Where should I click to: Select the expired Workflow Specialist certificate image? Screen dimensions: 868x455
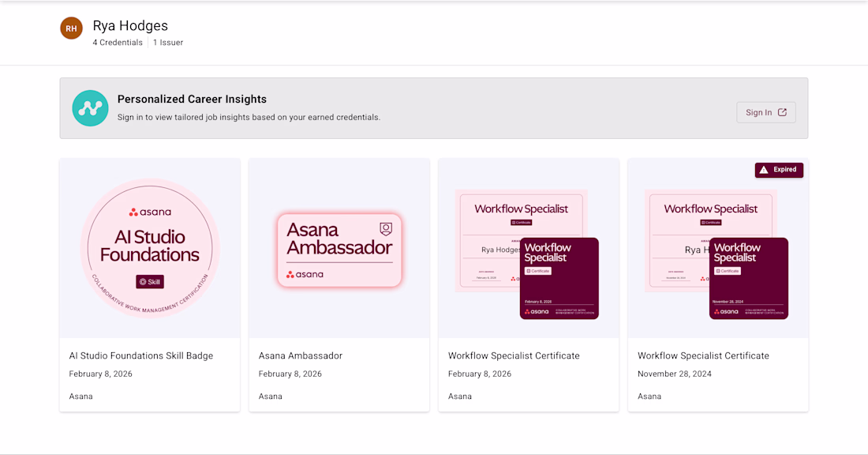coord(716,253)
